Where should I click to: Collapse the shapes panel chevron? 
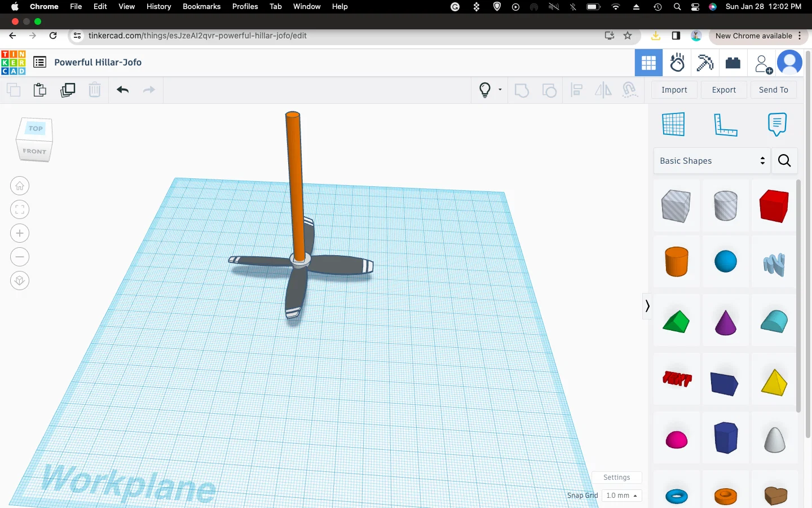point(647,306)
